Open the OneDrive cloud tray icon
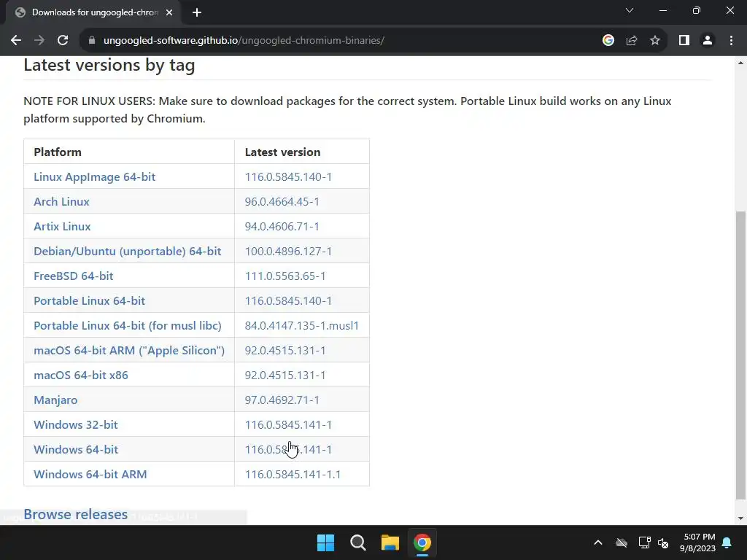 click(x=622, y=542)
